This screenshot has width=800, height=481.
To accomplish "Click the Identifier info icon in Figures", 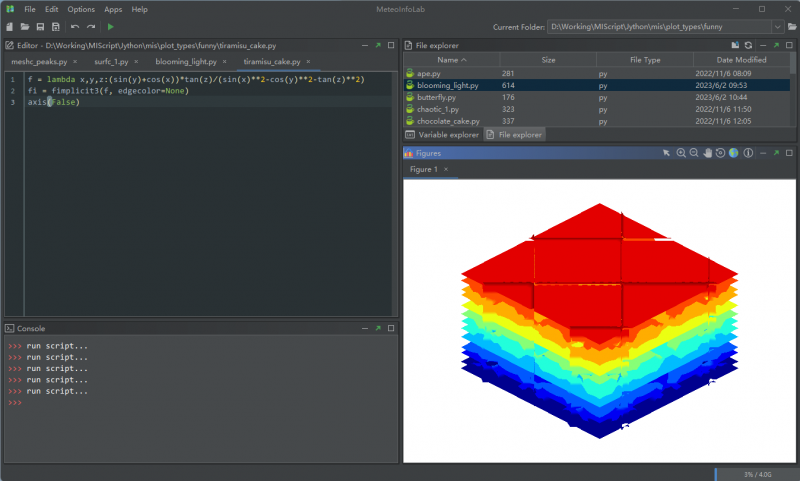I will click(746, 153).
